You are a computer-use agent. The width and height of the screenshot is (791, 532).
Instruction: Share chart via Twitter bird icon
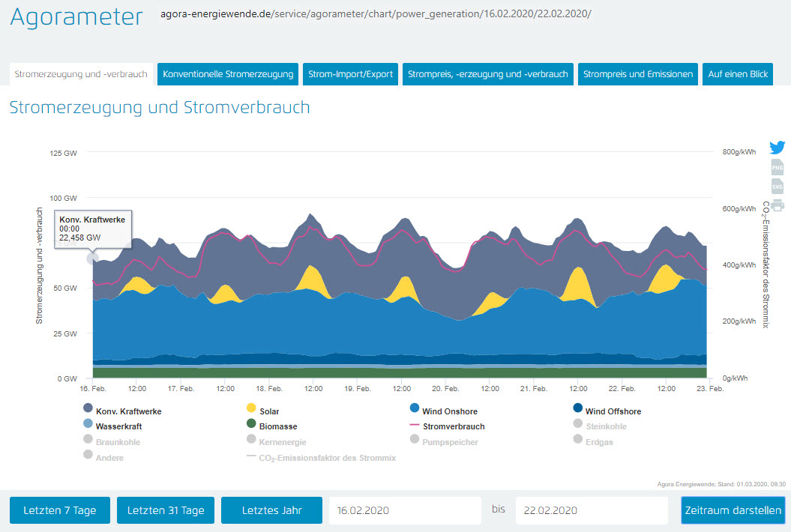[777, 148]
